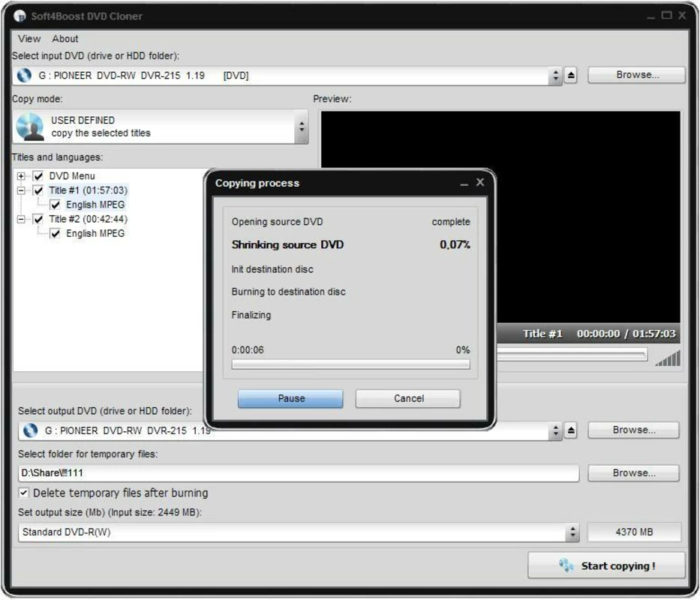Click the output DVD drive disc icon
700x600 pixels.
tap(30, 430)
